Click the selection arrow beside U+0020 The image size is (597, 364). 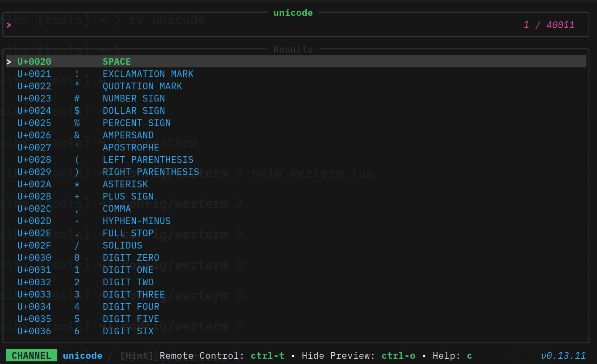click(8, 62)
